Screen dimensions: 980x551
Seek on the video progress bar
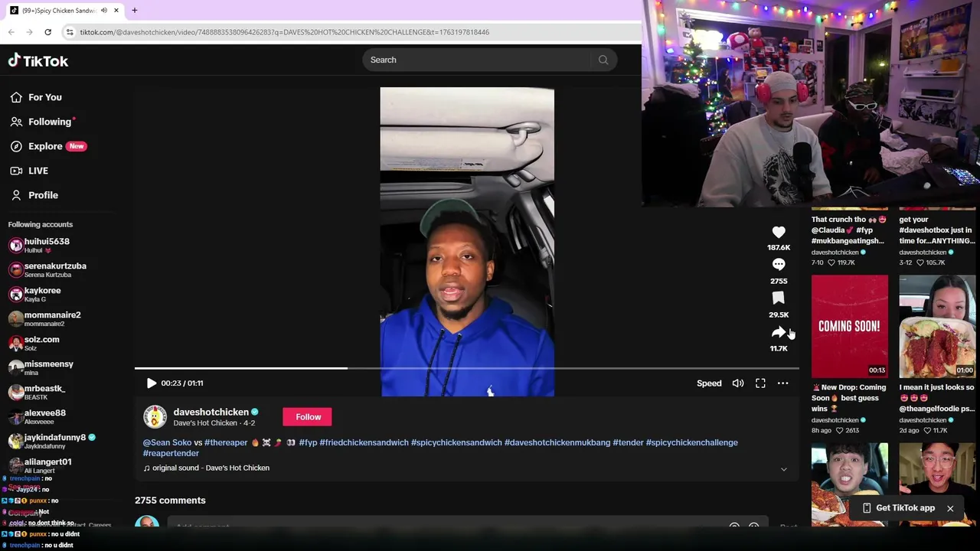(467, 368)
